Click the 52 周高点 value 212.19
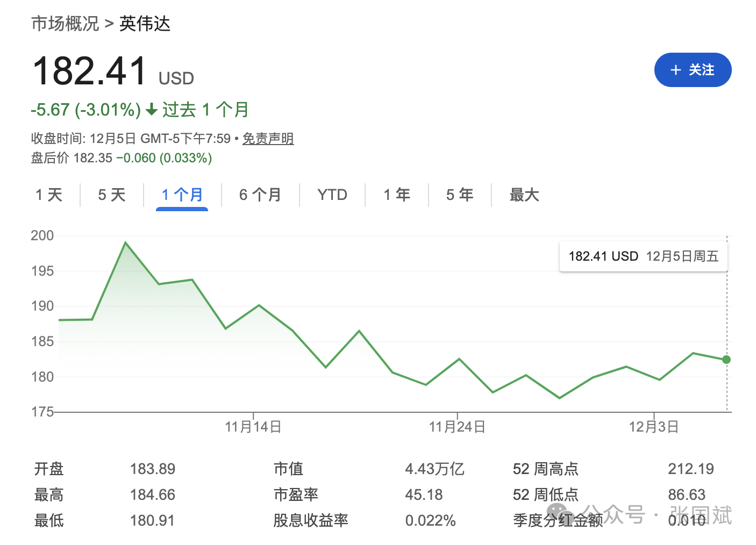This screenshot has height=545, width=756. [x=691, y=469]
